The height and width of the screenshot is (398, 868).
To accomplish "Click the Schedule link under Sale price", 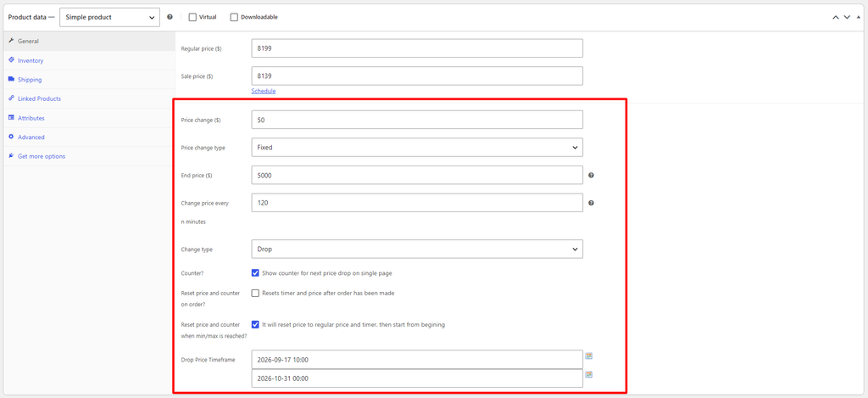I will 264,91.
